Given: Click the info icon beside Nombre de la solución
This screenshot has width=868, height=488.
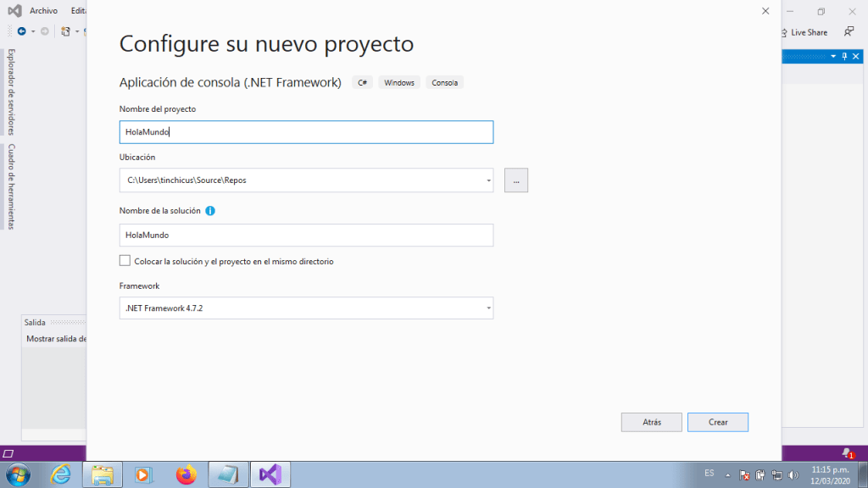Looking at the screenshot, I should (x=210, y=211).
